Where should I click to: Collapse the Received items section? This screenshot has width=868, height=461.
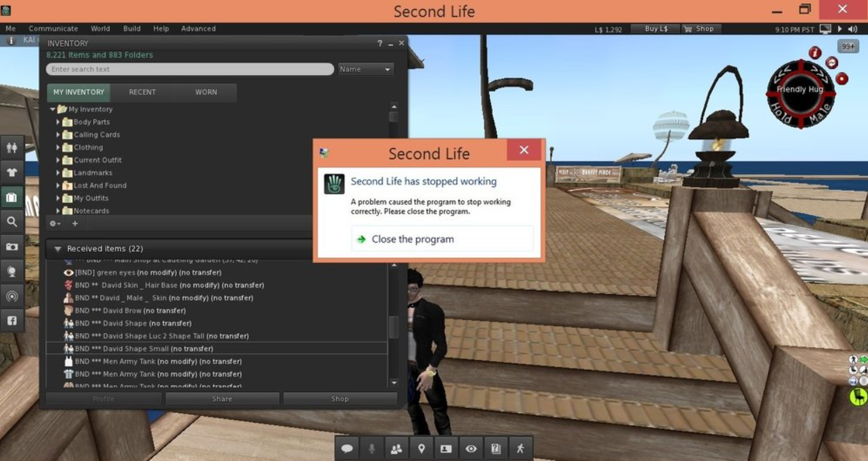56,248
